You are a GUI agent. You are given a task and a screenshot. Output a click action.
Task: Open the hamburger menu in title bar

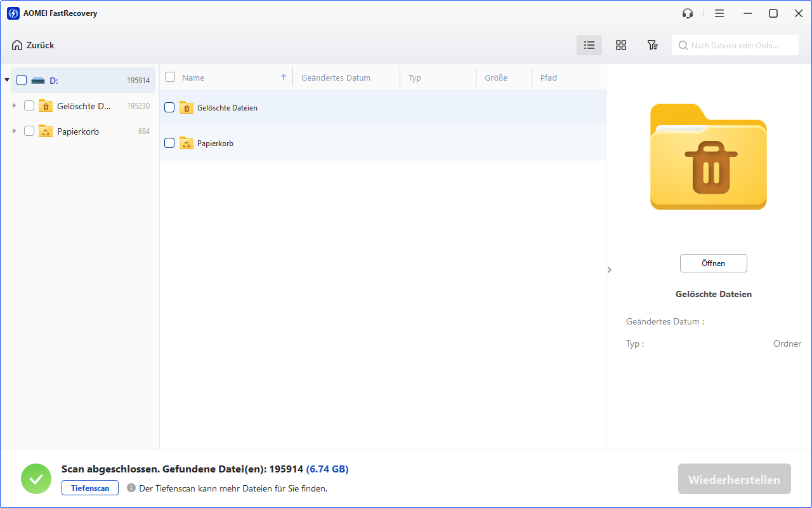[719, 13]
